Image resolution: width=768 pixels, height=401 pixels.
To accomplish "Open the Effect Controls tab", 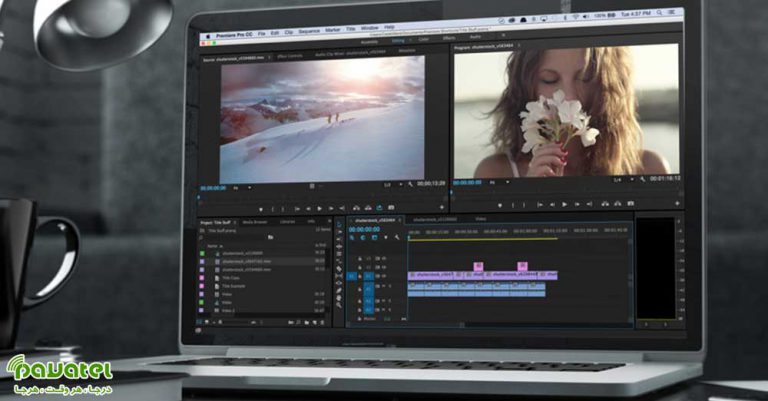I will (x=289, y=56).
